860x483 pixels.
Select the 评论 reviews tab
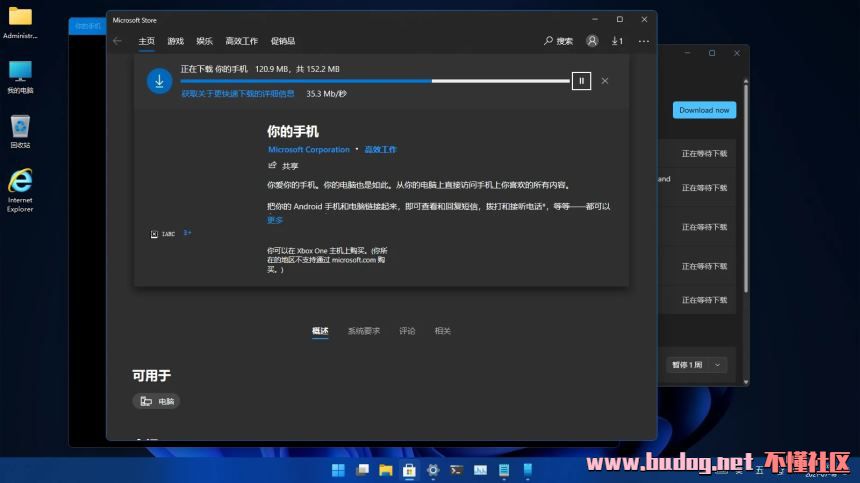(407, 331)
